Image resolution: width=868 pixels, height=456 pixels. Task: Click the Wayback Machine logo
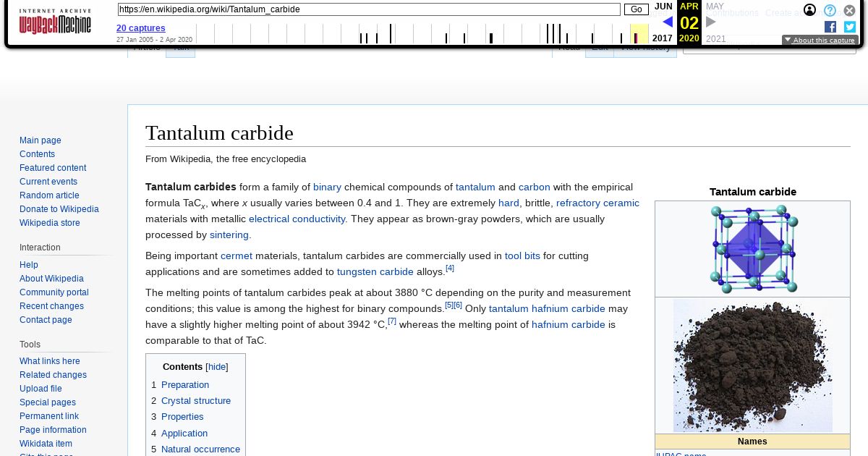point(55,22)
